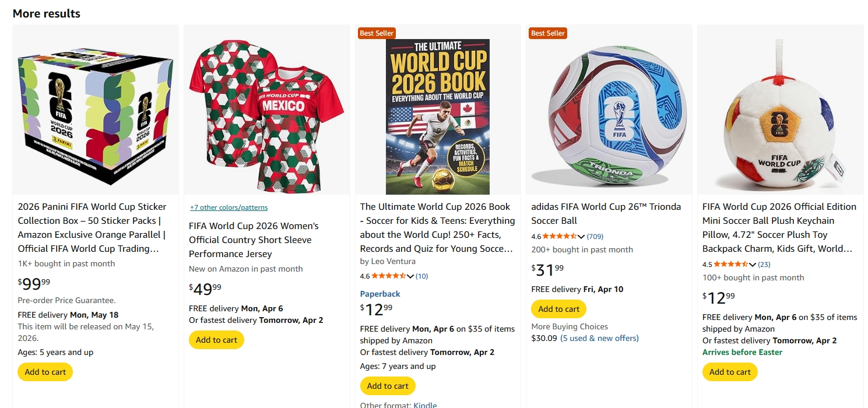Screen dimensions: 868x408
Task: Click the star rating of the World Cup book
Action: pyautogui.click(x=388, y=276)
